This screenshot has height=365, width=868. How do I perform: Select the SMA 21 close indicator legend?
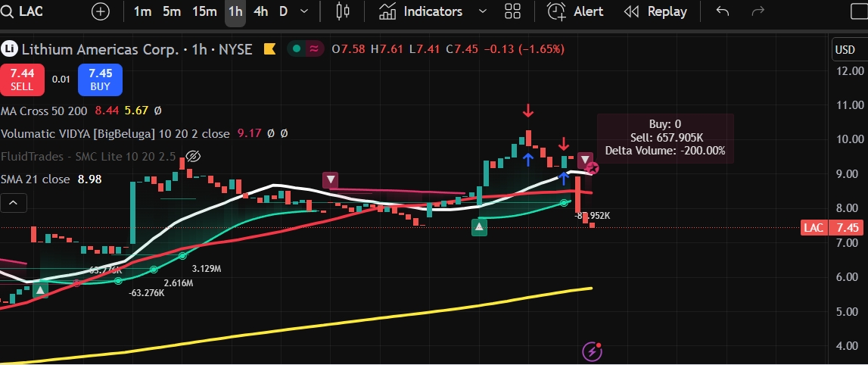coord(36,179)
